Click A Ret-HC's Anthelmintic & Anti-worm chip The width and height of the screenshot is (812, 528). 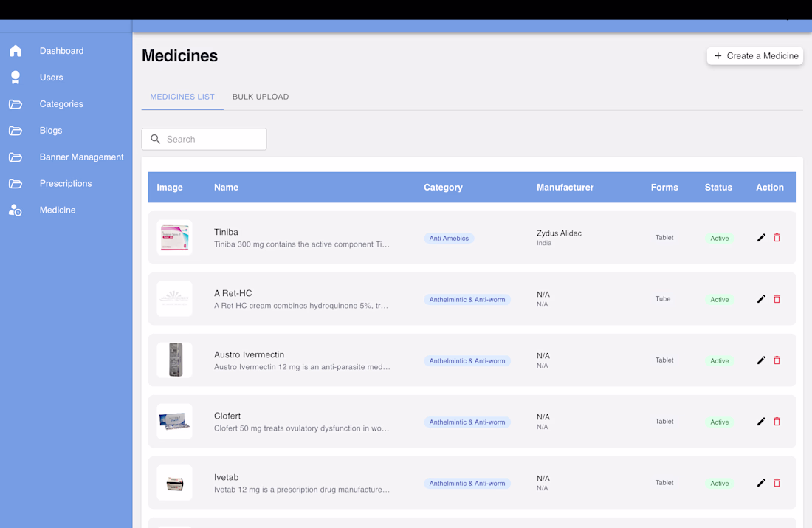[467, 300]
